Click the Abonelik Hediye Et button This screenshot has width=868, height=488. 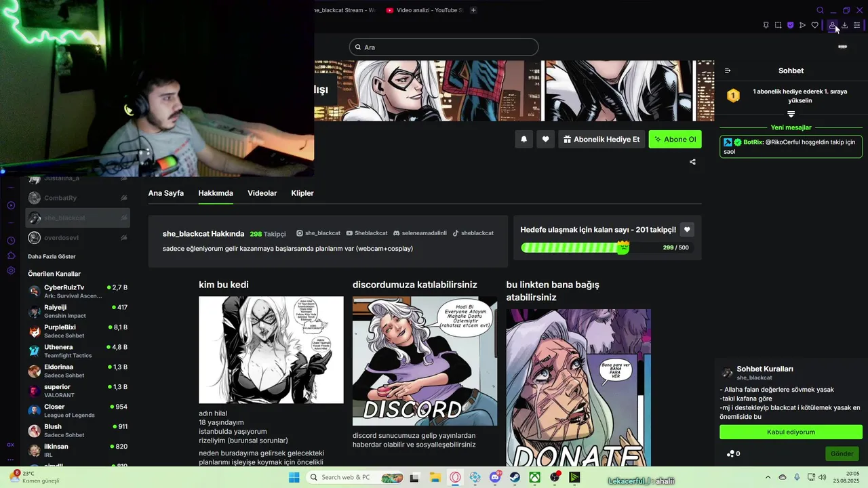(x=601, y=139)
